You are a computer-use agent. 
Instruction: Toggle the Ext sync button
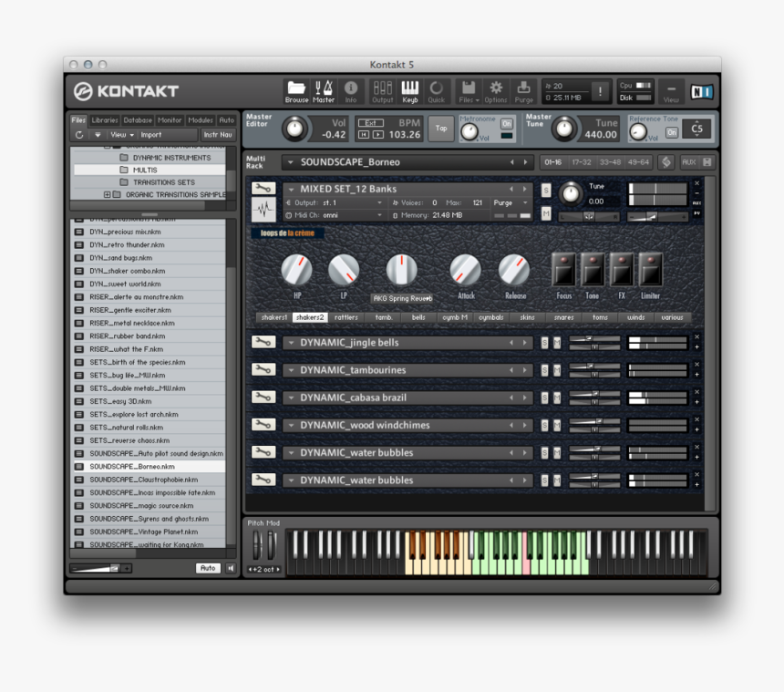tap(370, 122)
